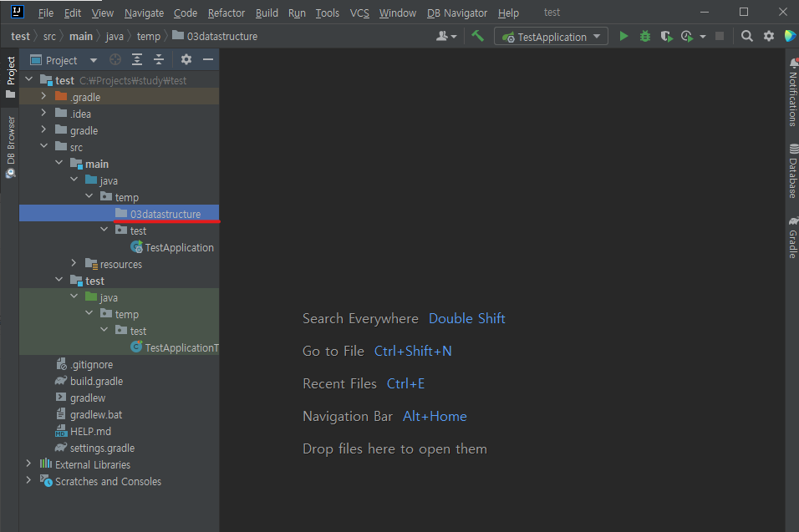Viewport: 799px width, 532px height.
Task: Select the build.gradle file
Action: click(x=89, y=382)
